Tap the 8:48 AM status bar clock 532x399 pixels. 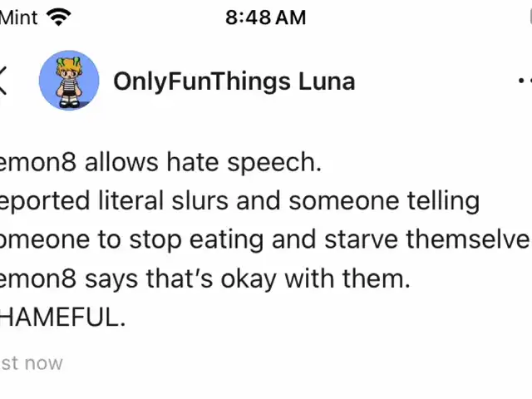[x=265, y=17]
